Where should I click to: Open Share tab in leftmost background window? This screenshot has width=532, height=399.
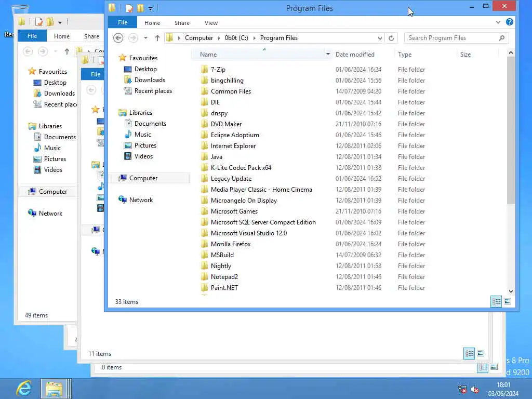[91, 36]
